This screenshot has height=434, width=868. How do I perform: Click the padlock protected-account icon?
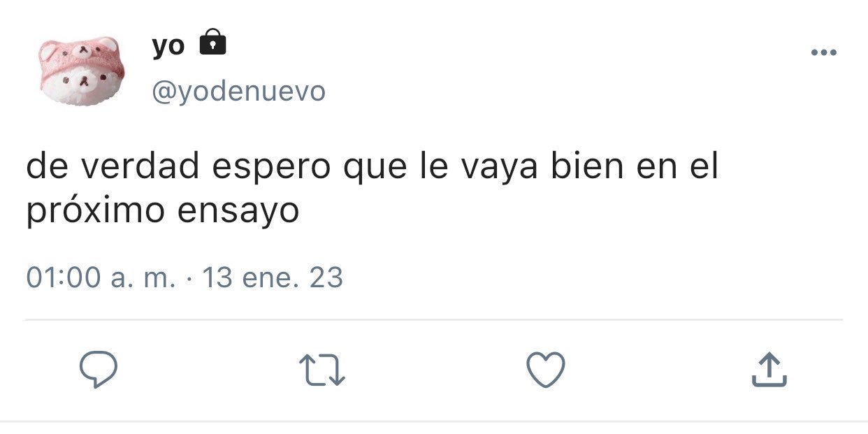point(213,43)
